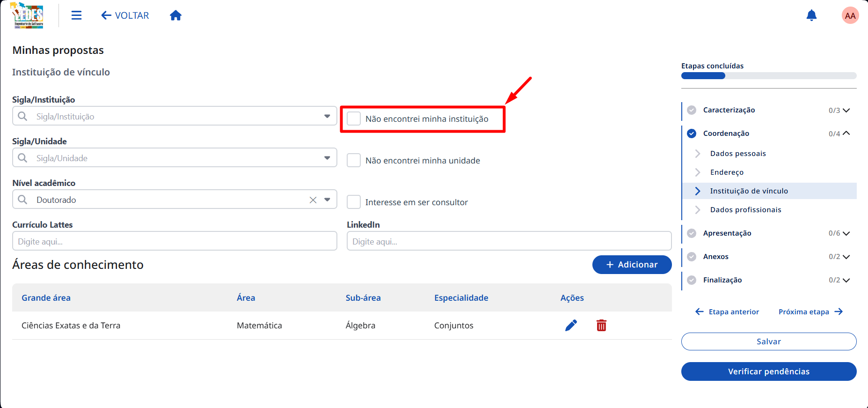868x408 pixels.
Task: Delete the Matemática knowledge area row
Action: [x=601, y=325]
